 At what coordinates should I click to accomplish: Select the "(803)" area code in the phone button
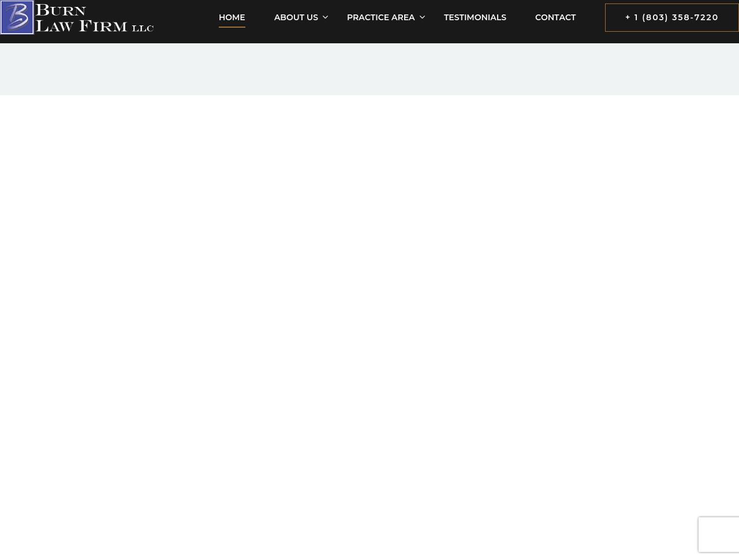pyautogui.click(x=655, y=17)
